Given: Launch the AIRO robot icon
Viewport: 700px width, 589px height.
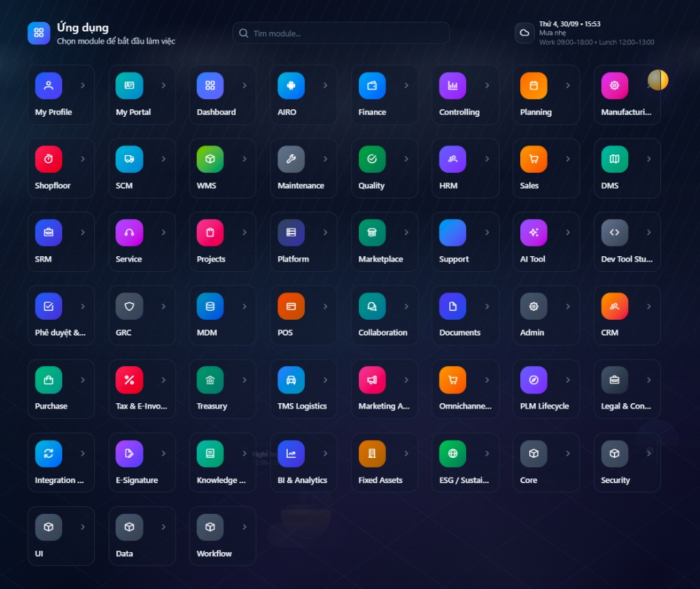Looking at the screenshot, I should tap(291, 85).
